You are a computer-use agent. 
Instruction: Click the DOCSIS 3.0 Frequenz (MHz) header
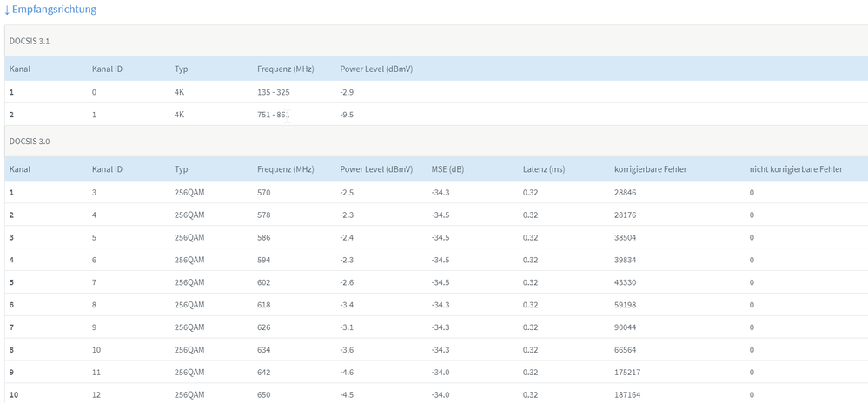[286, 169]
